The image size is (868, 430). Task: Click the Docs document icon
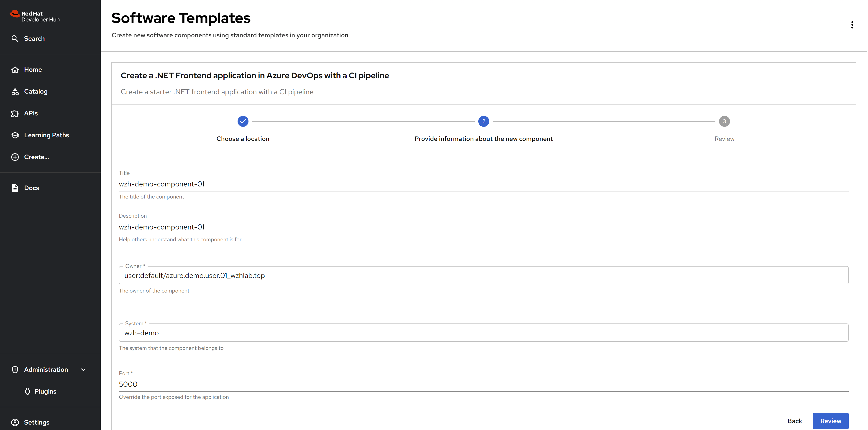pyautogui.click(x=15, y=188)
